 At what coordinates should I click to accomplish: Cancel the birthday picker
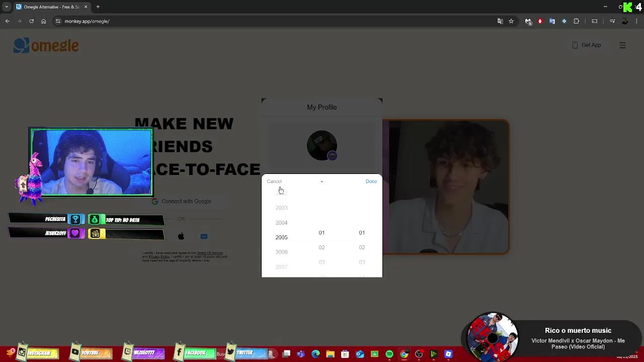(274, 182)
